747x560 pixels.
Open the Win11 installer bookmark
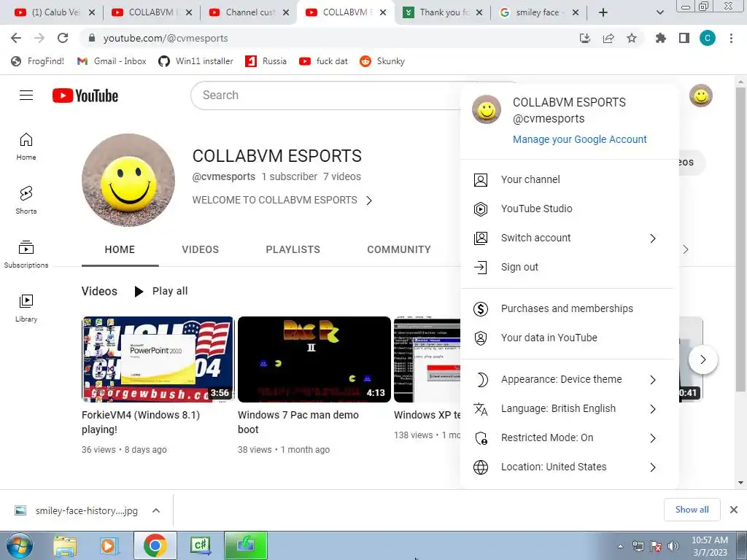(196, 61)
